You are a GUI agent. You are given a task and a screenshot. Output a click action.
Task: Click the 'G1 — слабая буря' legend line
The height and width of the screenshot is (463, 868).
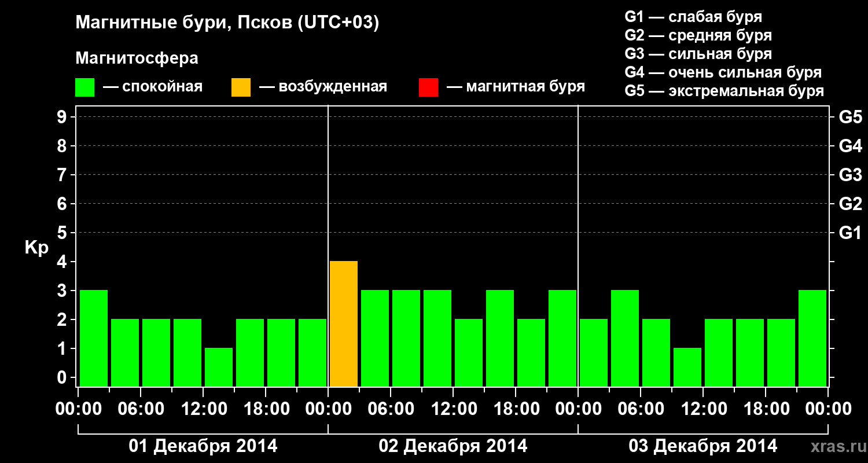tap(693, 17)
